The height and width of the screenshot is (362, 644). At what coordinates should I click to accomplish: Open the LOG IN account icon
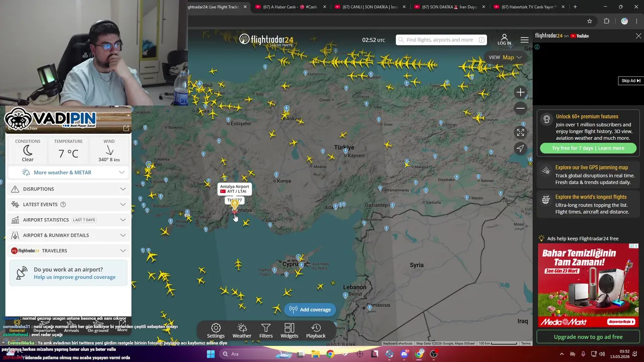click(x=504, y=40)
